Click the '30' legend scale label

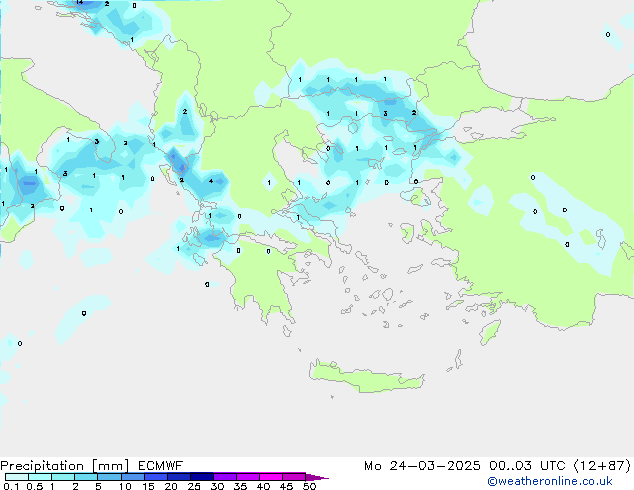coord(217,486)
